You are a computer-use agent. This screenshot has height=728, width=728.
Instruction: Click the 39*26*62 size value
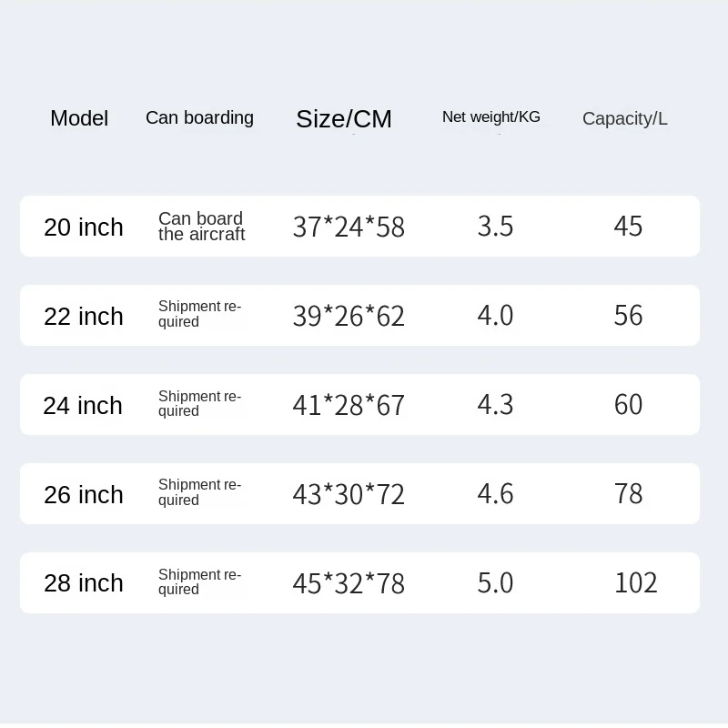tap(349, 316)
